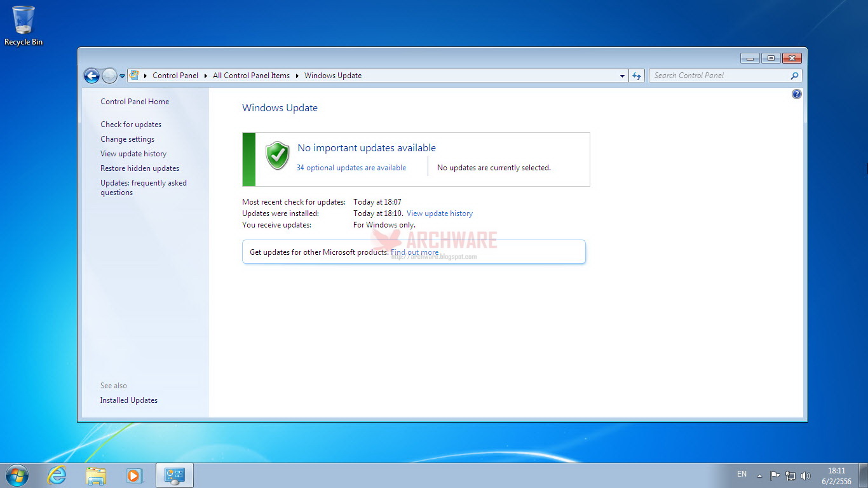Click the search magnifier icon
Viewport: 868px width, 488px height.
coord(794,76)
